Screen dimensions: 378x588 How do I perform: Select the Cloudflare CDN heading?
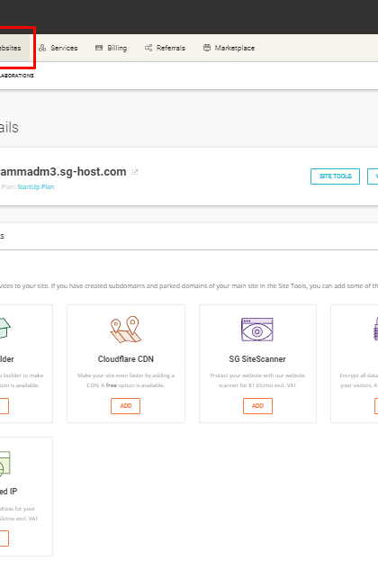[x=125, y=359]
